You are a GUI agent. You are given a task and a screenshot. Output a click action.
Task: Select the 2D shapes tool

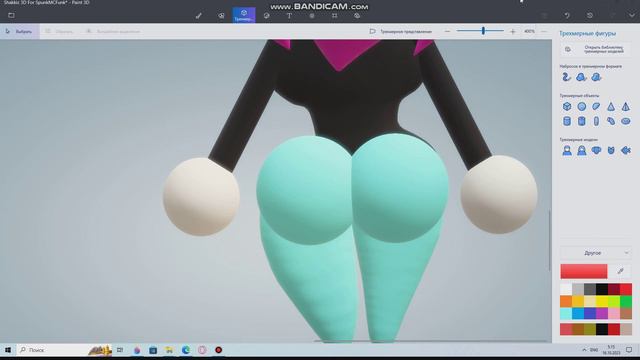(x=221, y=16)
